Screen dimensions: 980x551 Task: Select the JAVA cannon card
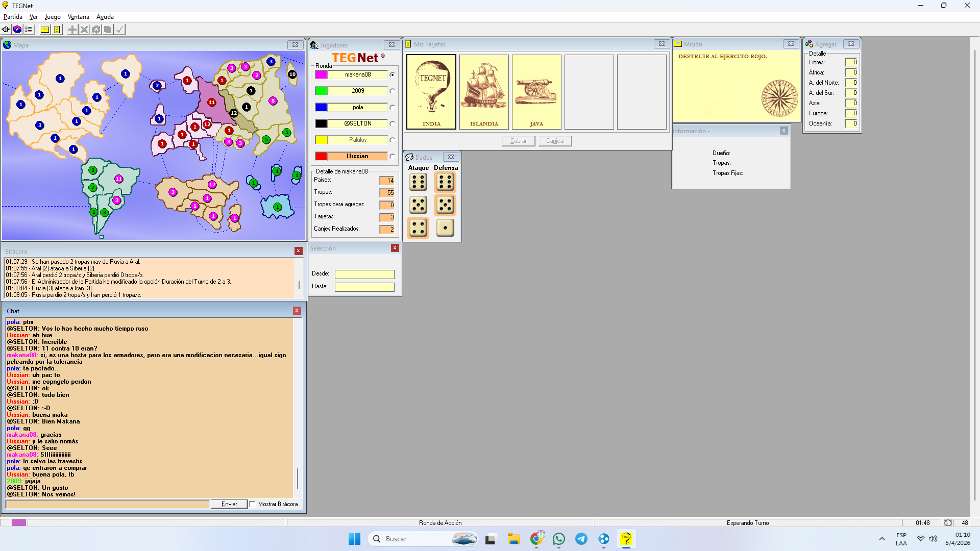(x=536, y=92)
